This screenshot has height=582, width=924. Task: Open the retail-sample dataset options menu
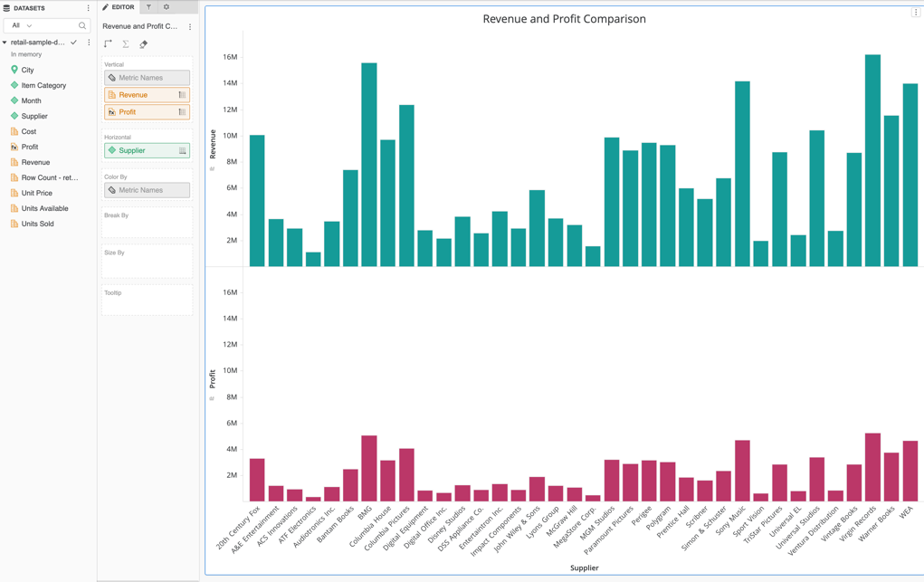pos(89,43)
